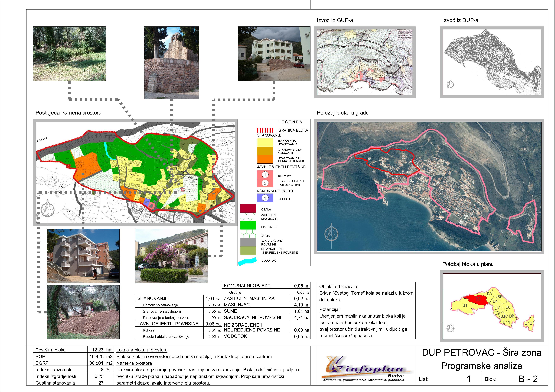Pick the gray Saobraćajne površine swatch
555x392 pixels.
[248, 242]
